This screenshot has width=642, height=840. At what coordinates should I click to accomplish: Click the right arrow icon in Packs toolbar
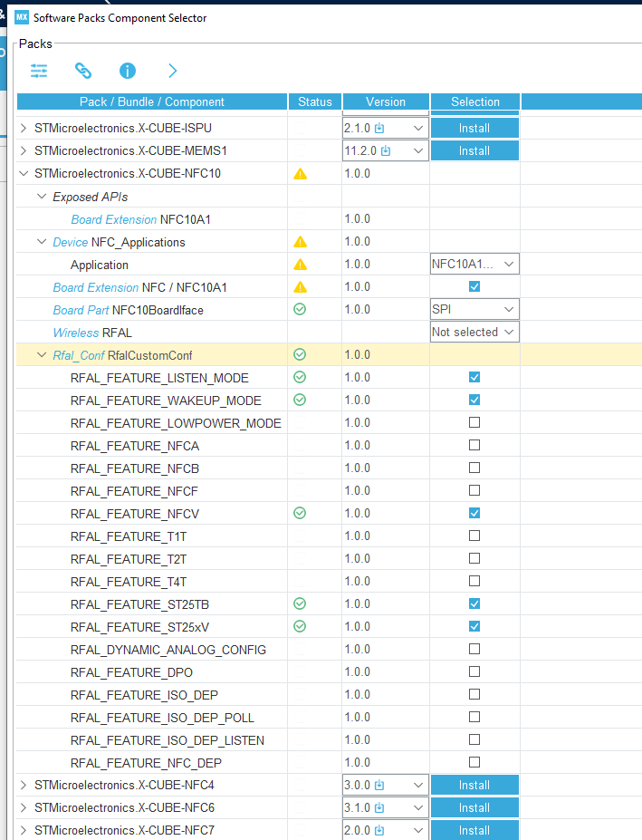coord(172,71)
